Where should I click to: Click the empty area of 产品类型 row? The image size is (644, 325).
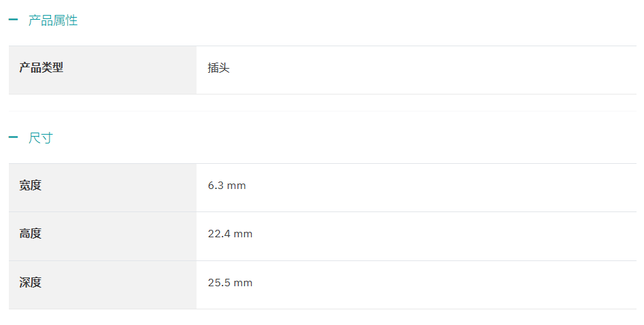[x=431, y=70]
